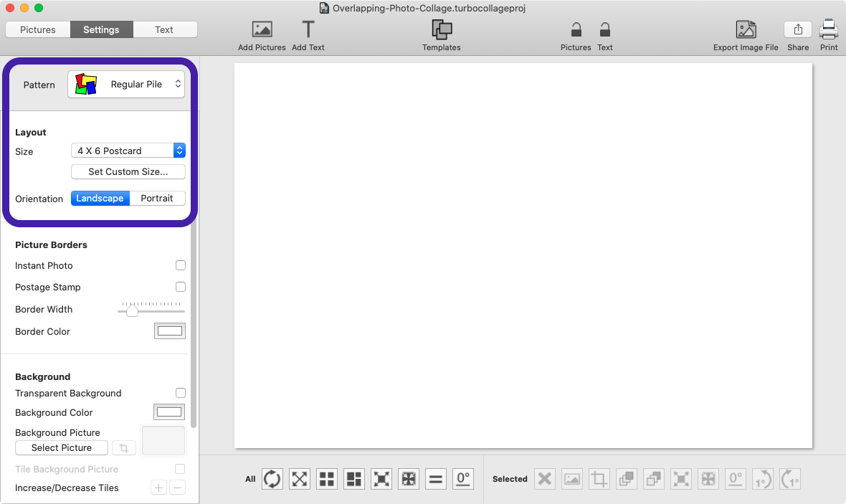Open the Share menu

[x=798, y=29]
